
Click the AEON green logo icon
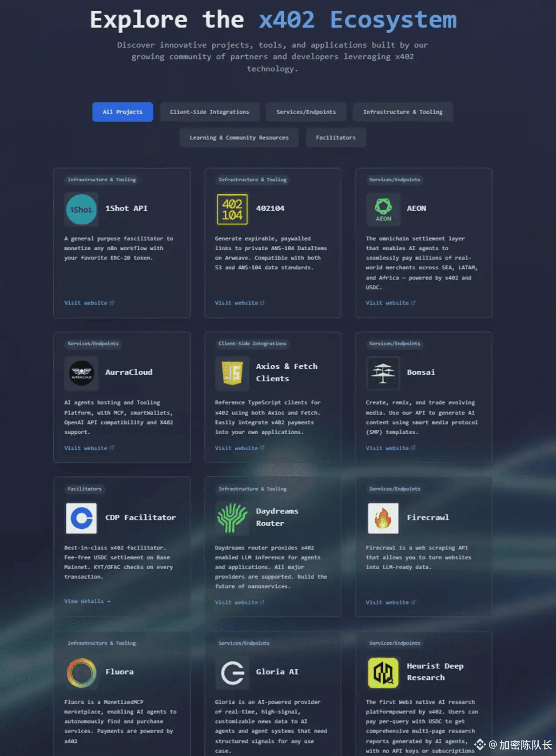coord(383,209)
